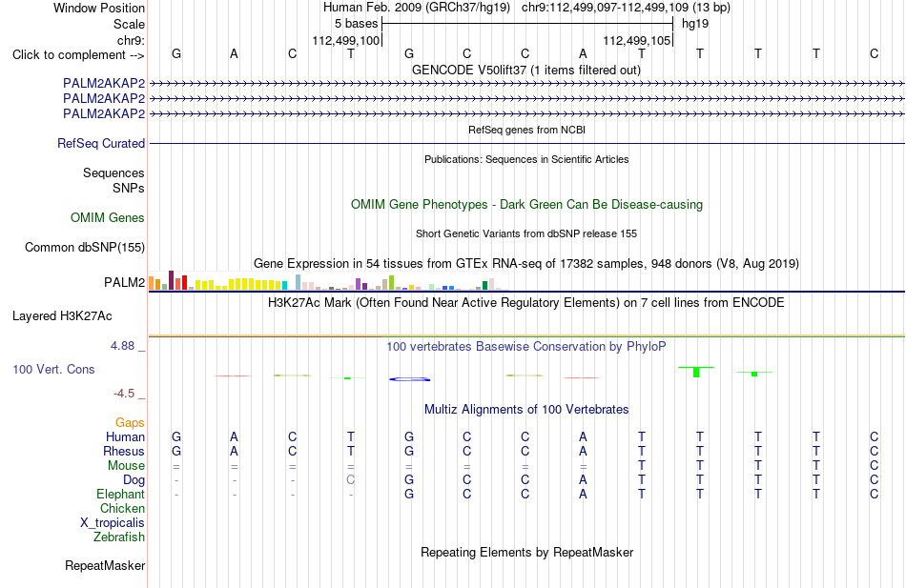The height and width of the screenshot is (588, 906).
Task: Click the tall maroon bar in GTEx expression
Action: pyautogui.click(x=171, y=280)
